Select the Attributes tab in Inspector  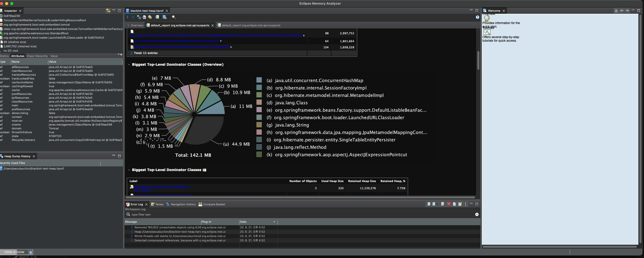pyautogui.click(x=18, y=56)
